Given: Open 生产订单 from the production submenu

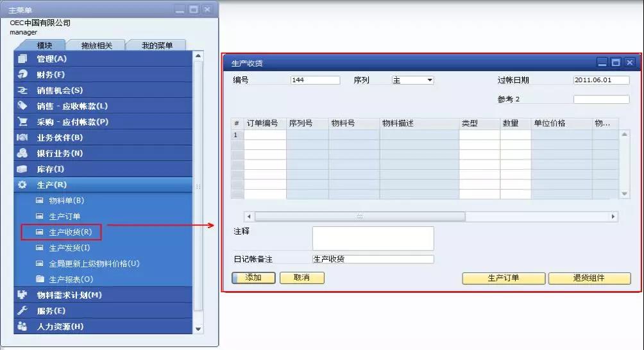Looking at the screenshot, I should click(x=65, y=217).
